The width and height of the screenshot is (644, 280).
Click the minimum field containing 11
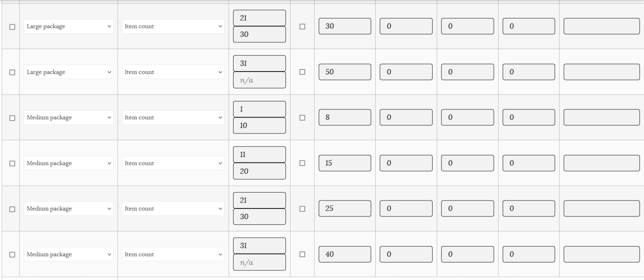(259, 154)
